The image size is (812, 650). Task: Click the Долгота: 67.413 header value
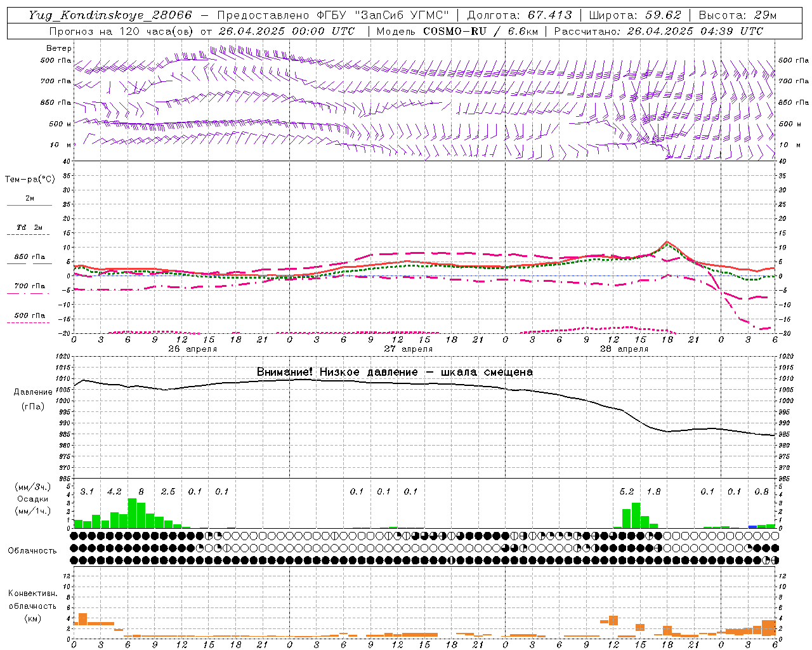pyautogui.click(x=520, y=15)
